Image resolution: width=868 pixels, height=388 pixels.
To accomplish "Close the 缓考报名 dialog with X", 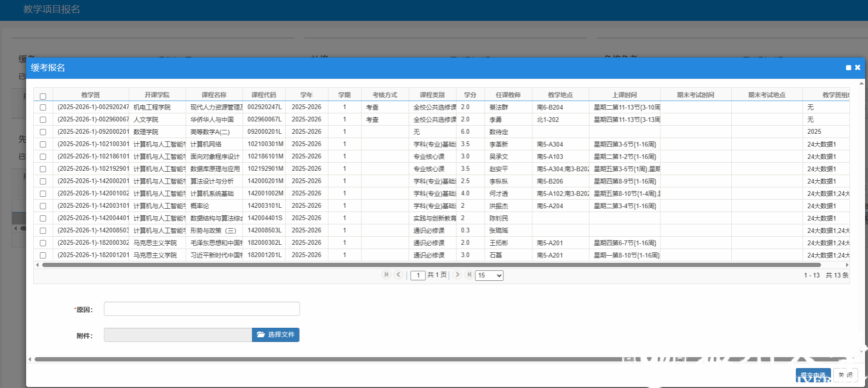I will (x=858, y=68).
